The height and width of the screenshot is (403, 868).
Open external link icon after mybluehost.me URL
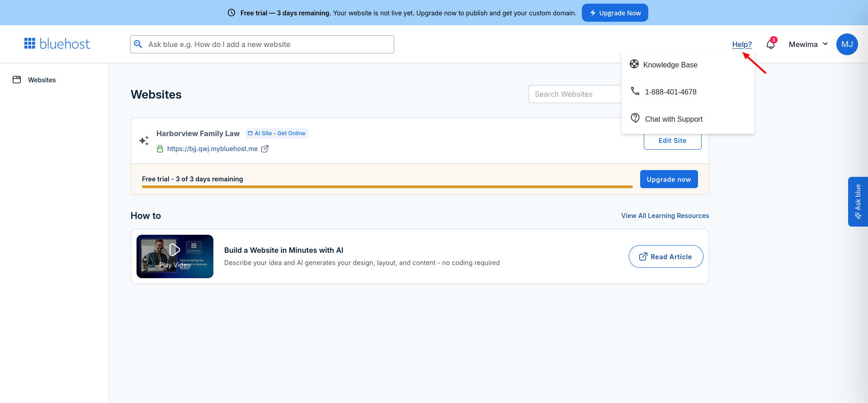coord(265,149)
